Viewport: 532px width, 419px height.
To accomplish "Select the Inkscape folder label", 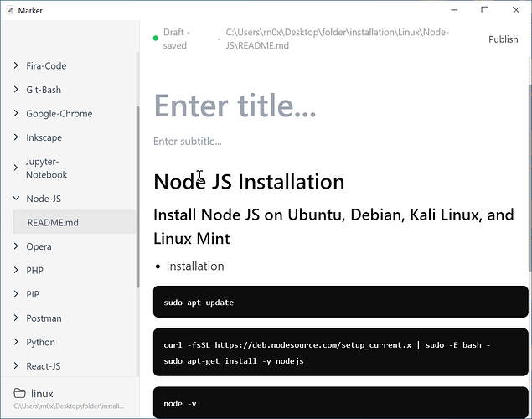I will coord(44,137).
